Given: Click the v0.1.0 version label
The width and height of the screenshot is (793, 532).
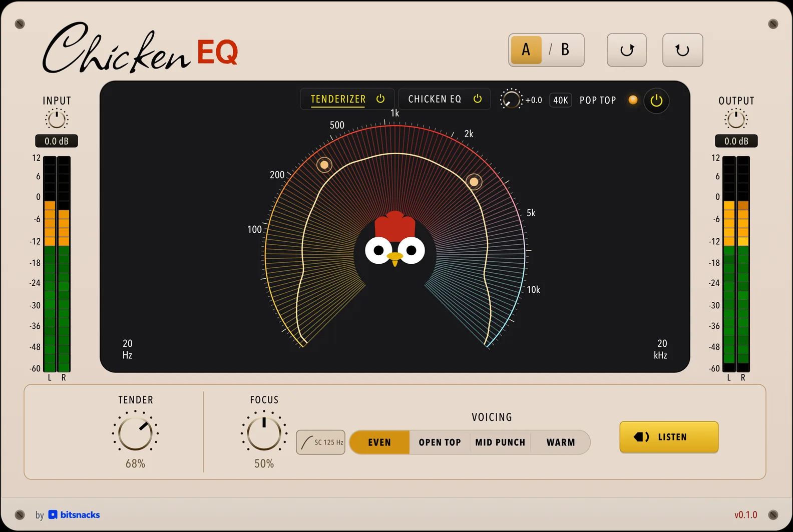Looking at the screenshot, I should 745,514.
